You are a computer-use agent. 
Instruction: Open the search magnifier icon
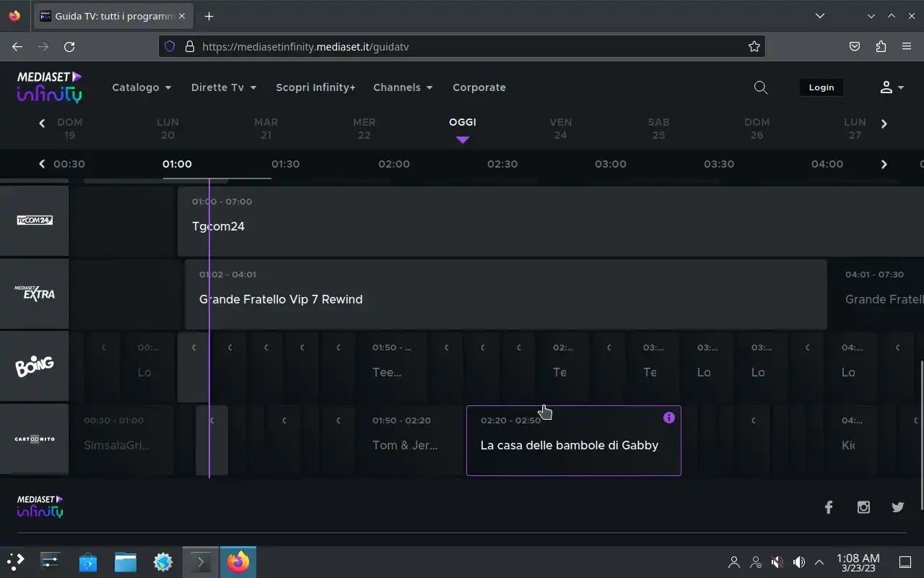(760, 87)
